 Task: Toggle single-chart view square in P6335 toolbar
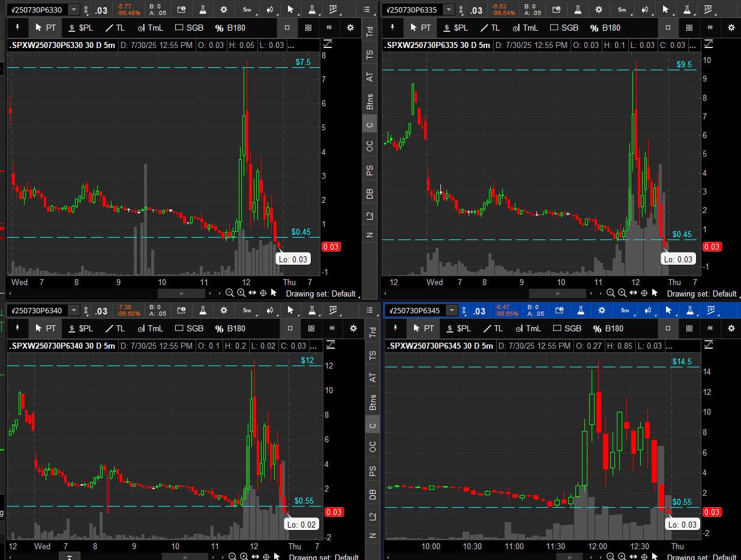point(668,28)
